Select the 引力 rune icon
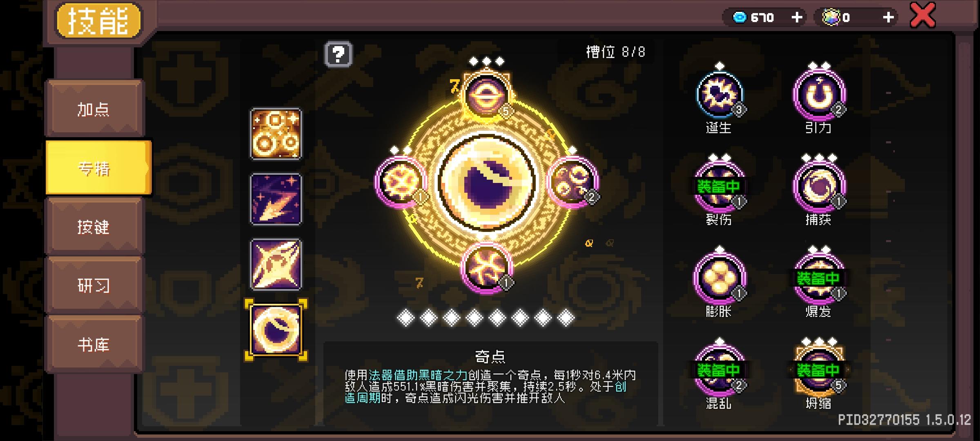 coord(819,95)
